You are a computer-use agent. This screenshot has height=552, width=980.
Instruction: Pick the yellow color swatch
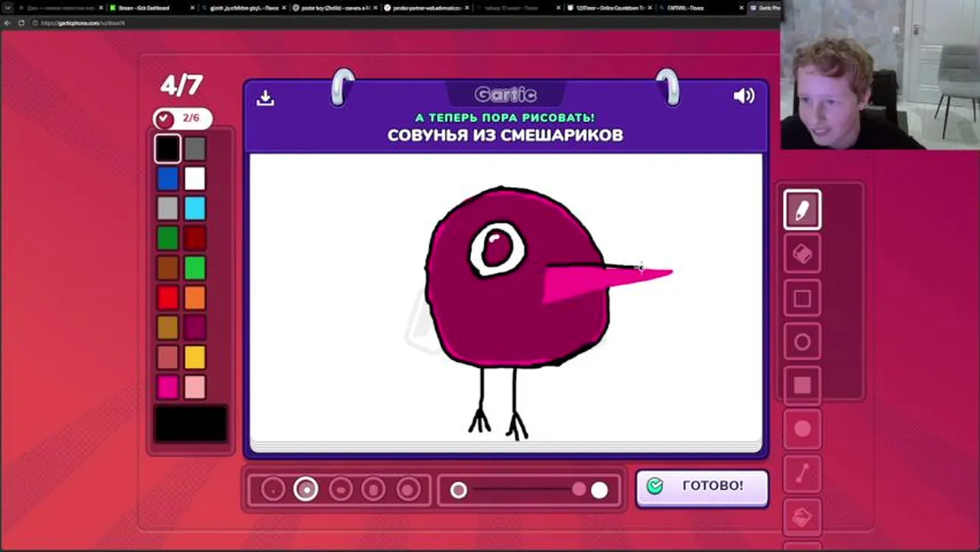pos(195,357)
